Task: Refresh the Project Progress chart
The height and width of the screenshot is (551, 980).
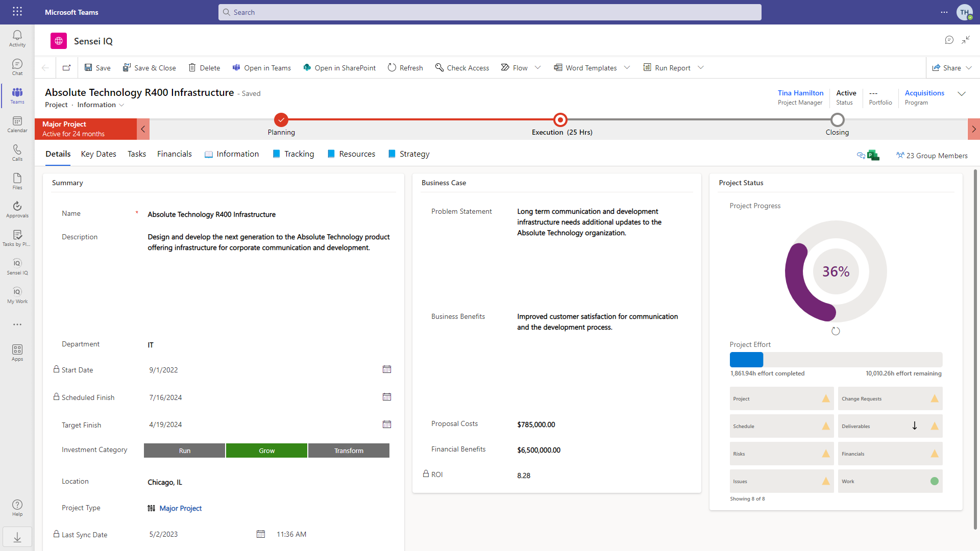Action: (x=836, y=331)
